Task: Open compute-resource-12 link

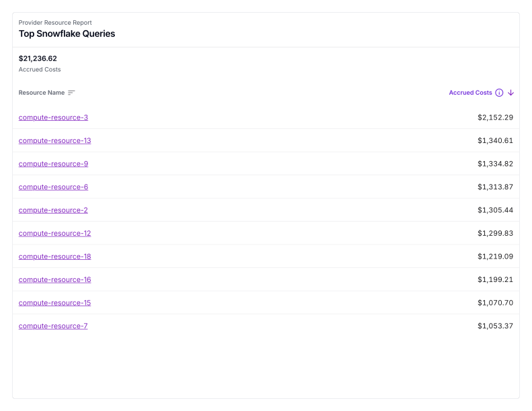Action: pos(54,233)
